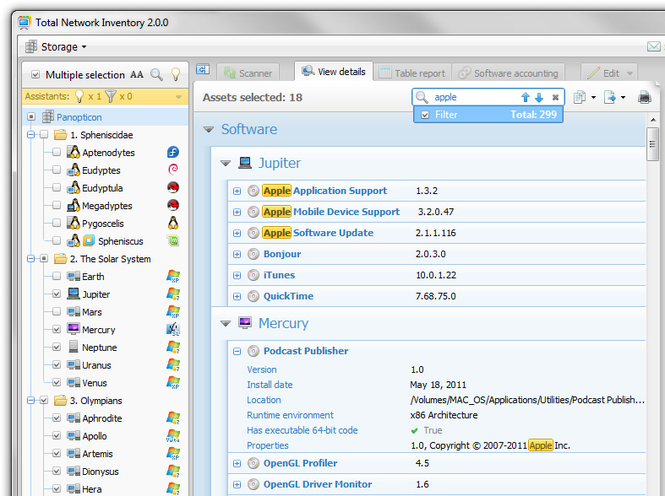This screenshot has height=496, width=665.
Task: Expand the Assistants bar dropdown arrow
Action: click(x=179, y=97)
